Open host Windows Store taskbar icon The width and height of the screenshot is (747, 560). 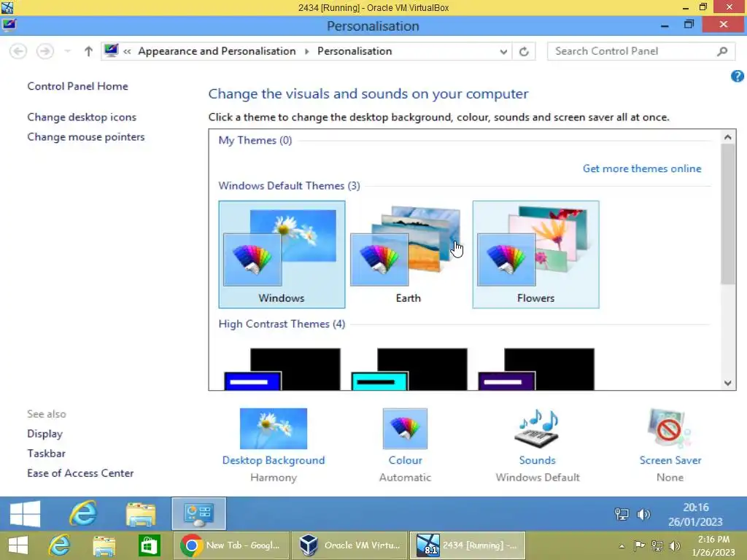pos(149,545)
